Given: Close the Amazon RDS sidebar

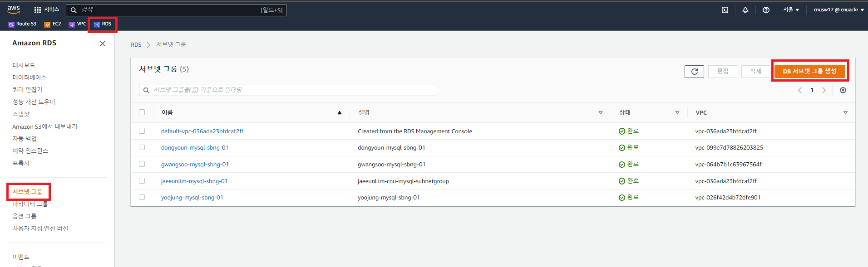Looking at the screenshot, I should pyautogui.click(x=103, y=44).
